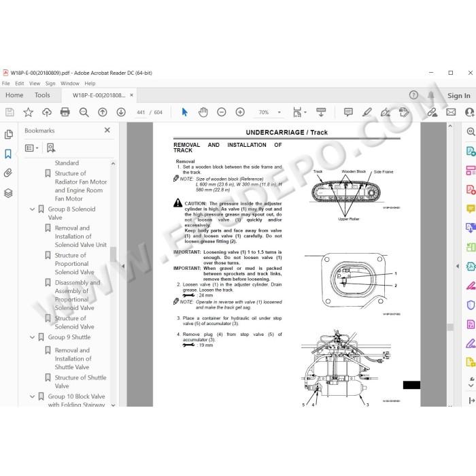Activate the arrow Selection tool
Viewport: 476px width, 476px height.
184,112
